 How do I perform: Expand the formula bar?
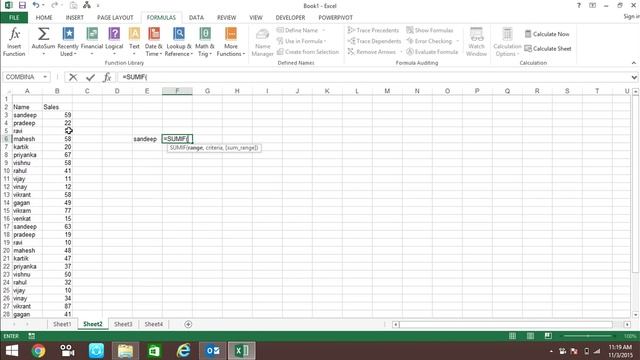634,77
